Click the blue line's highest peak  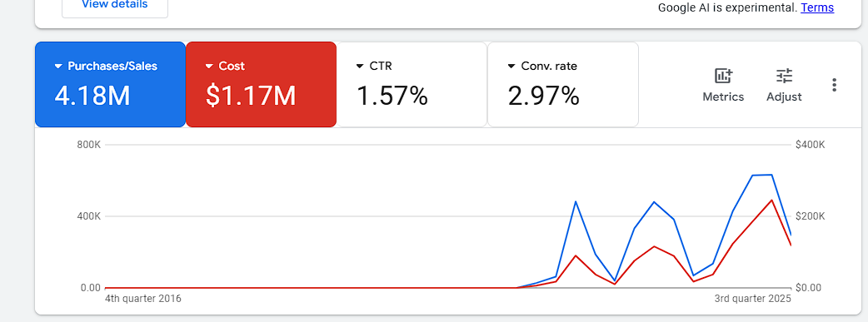point(771,175)
